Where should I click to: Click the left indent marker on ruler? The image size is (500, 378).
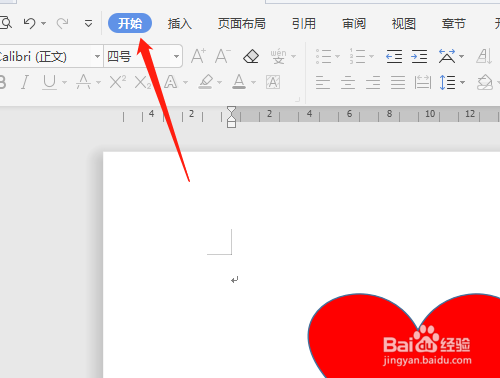[x=231, y=124]
